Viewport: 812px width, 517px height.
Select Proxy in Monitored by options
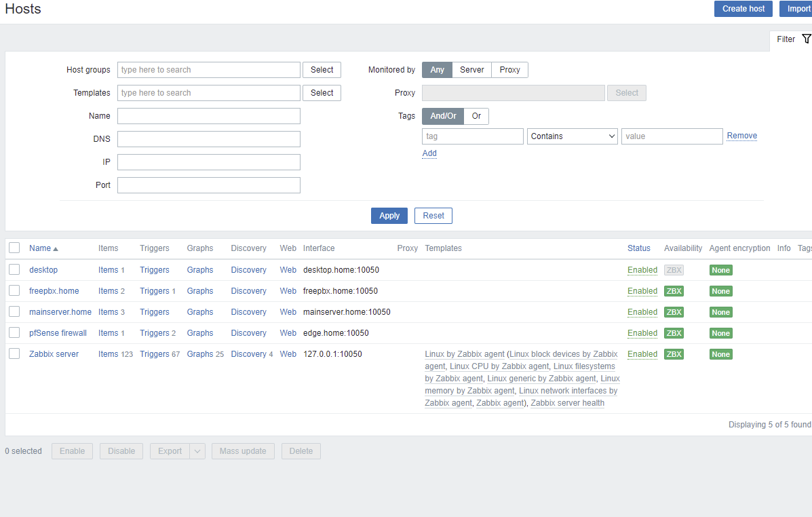click(x=509, y=70)
